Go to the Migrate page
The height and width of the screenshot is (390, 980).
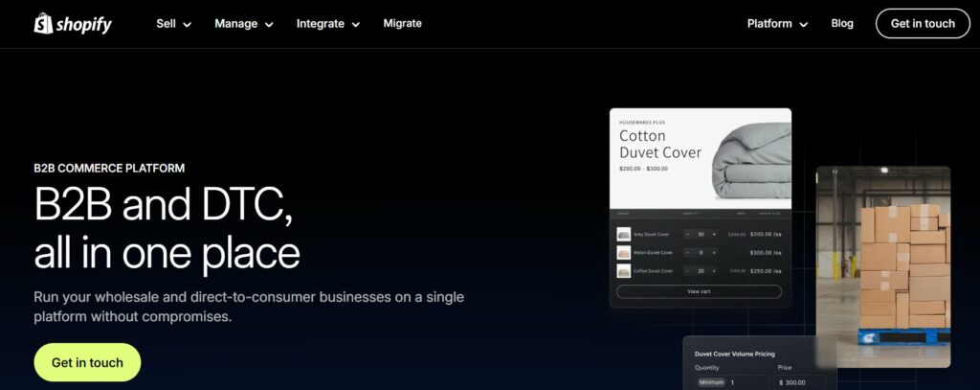[403, 23]
